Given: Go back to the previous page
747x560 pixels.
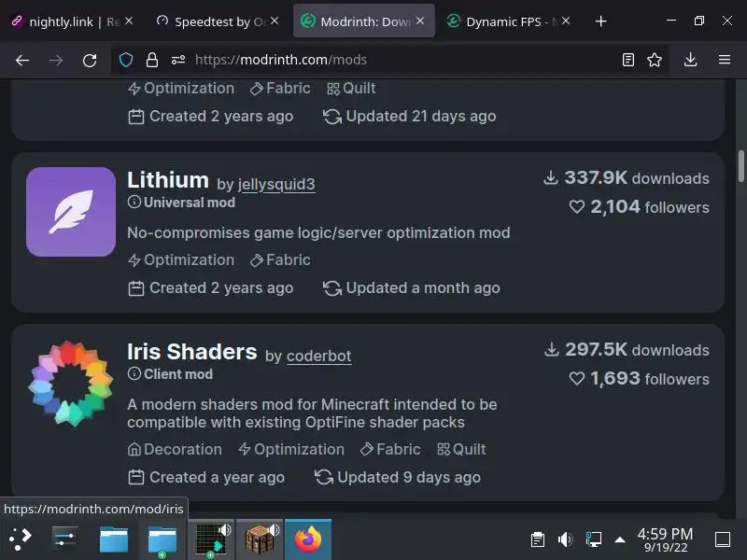Looking at the screenshot, I should [x=22, y=60].
